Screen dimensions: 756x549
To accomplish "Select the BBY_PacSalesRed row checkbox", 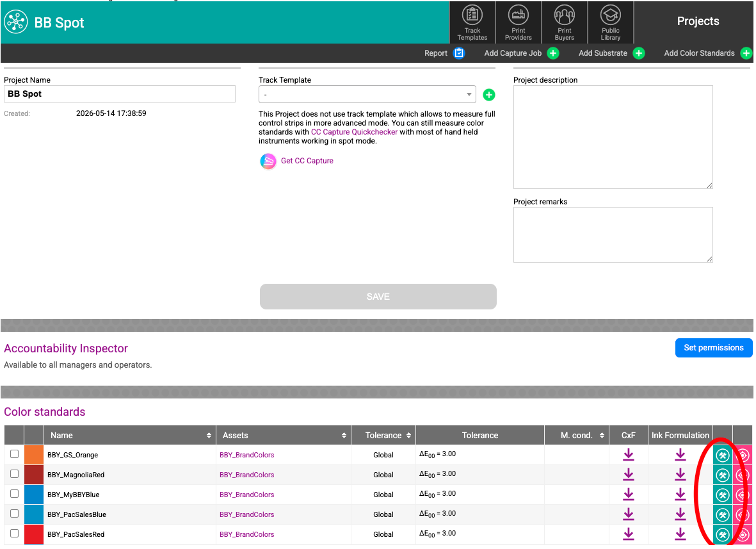I will coord(15,533).
